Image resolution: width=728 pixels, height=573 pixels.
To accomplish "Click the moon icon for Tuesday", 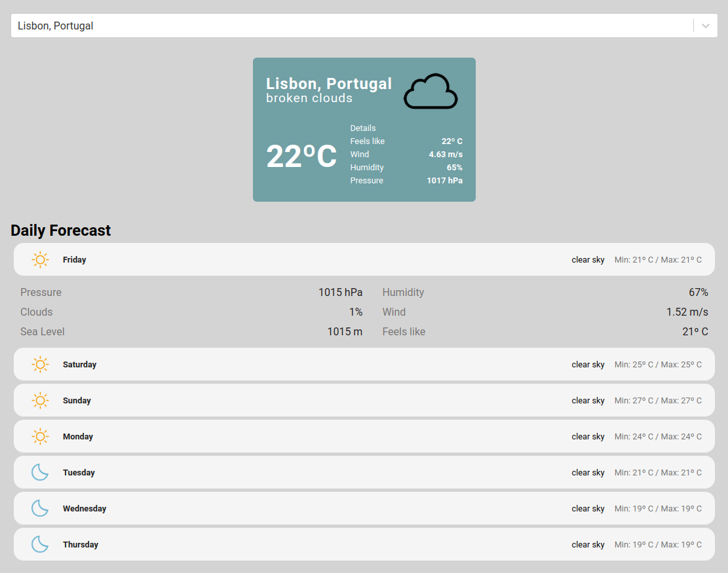I will [41, 472].
